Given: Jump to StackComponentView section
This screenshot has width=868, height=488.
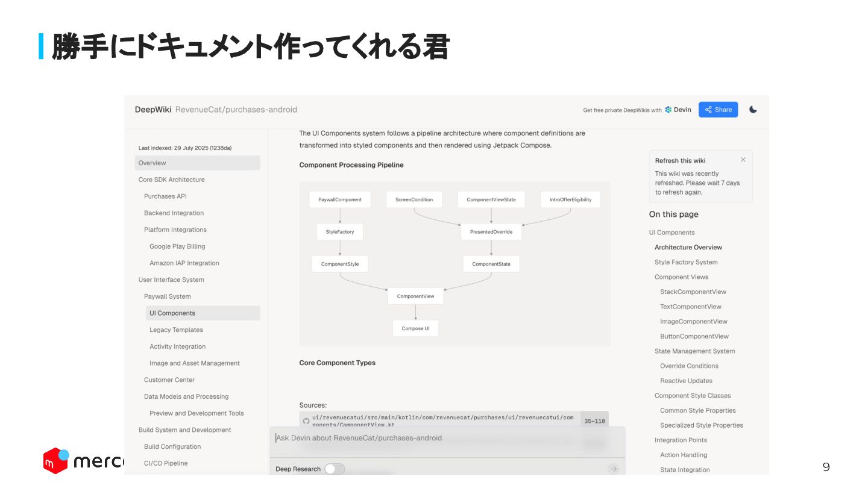Looking at the screenshot, I should coord(693,292).
